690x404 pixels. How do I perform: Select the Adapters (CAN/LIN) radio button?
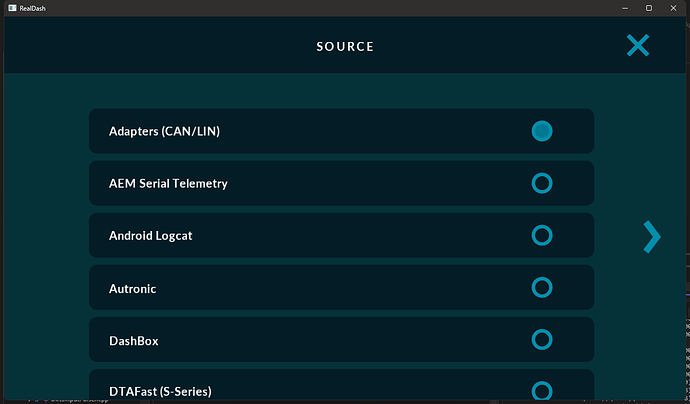tap(542, 131)
